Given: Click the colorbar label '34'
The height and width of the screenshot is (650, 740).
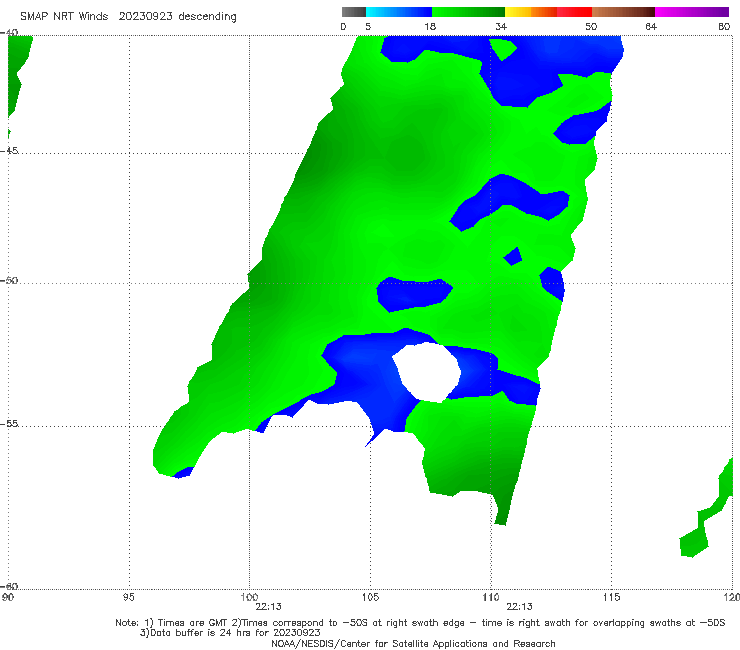Looking at the screenshot, I should tap(501, 26).
